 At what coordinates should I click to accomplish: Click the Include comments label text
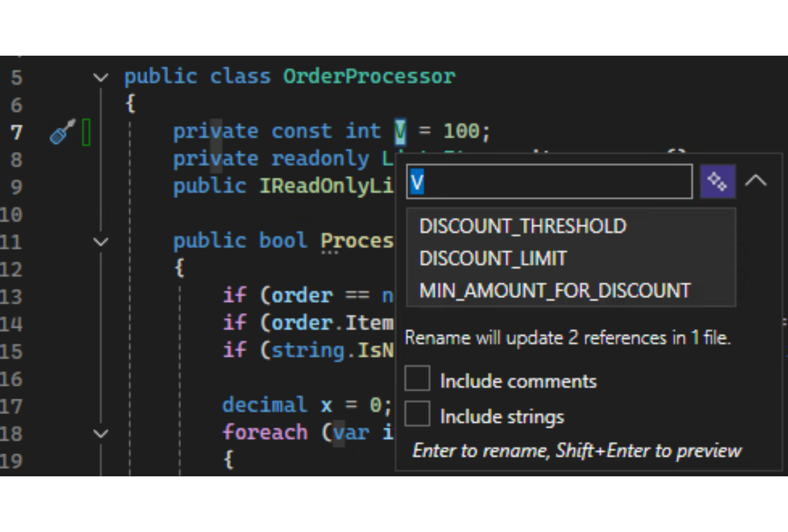click(x=518, y=381)
